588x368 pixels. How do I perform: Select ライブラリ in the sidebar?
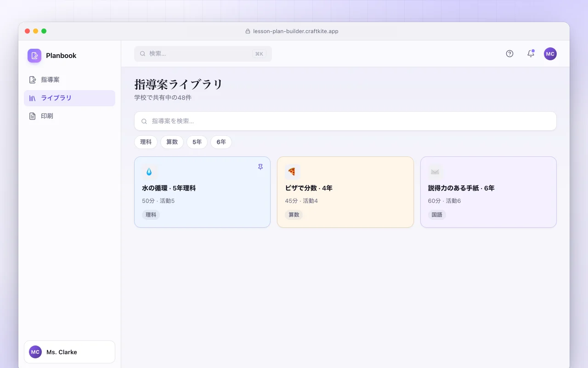(x=69, y=98)
